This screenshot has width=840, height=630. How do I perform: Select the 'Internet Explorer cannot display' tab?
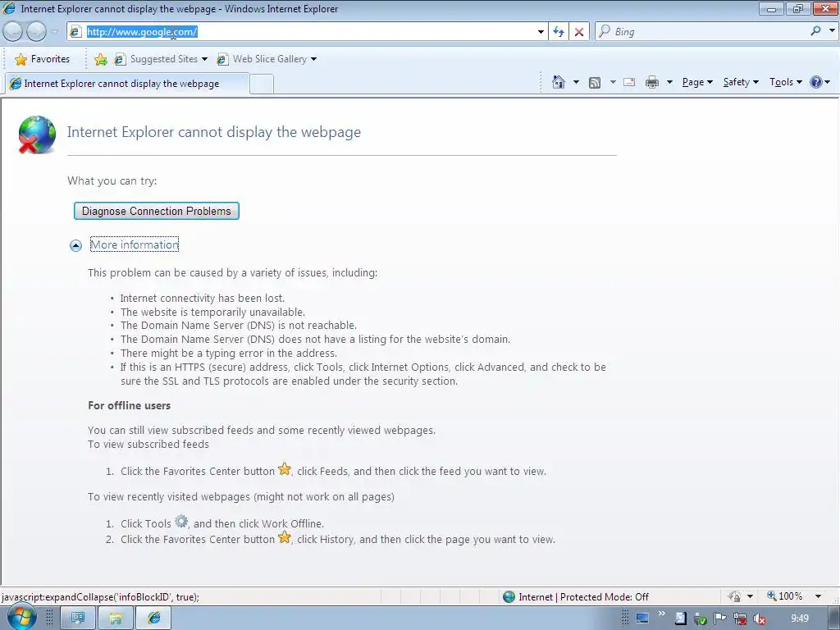pos(127,84)
